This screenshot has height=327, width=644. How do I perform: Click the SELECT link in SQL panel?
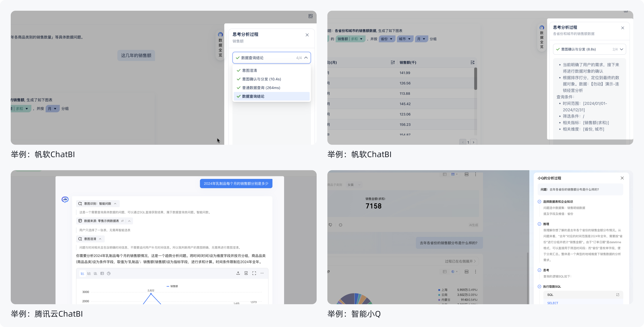click(x=553, y=303)
